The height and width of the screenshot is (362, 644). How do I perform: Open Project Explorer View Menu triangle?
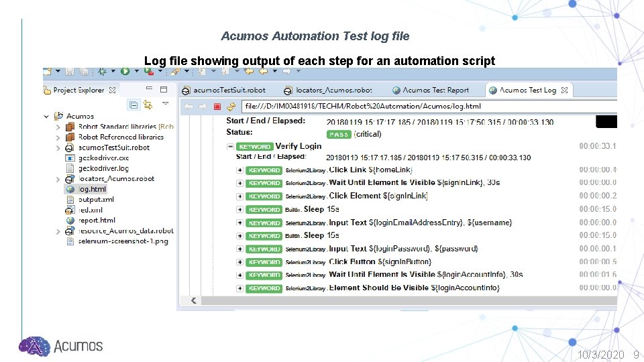pos(166,103)
